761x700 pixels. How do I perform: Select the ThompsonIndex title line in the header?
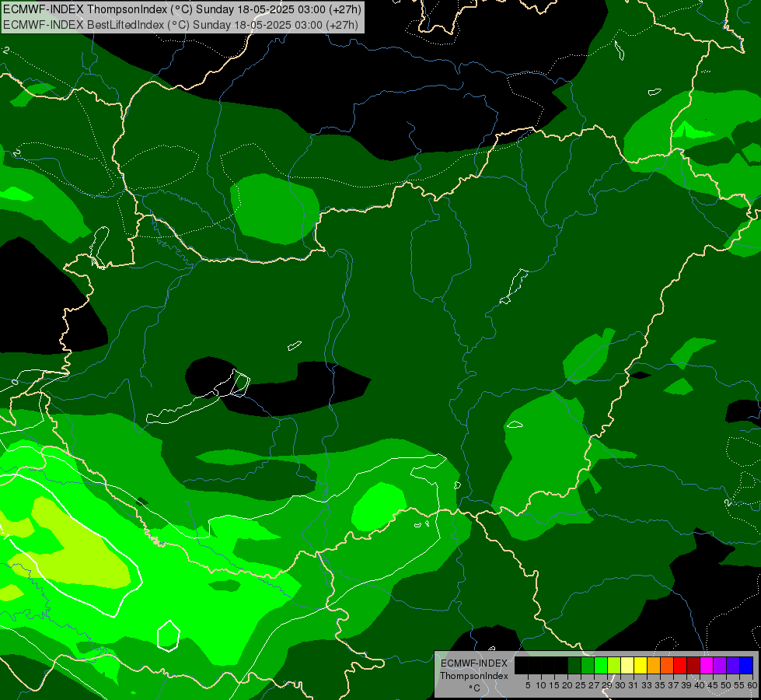tap(182, 9)
